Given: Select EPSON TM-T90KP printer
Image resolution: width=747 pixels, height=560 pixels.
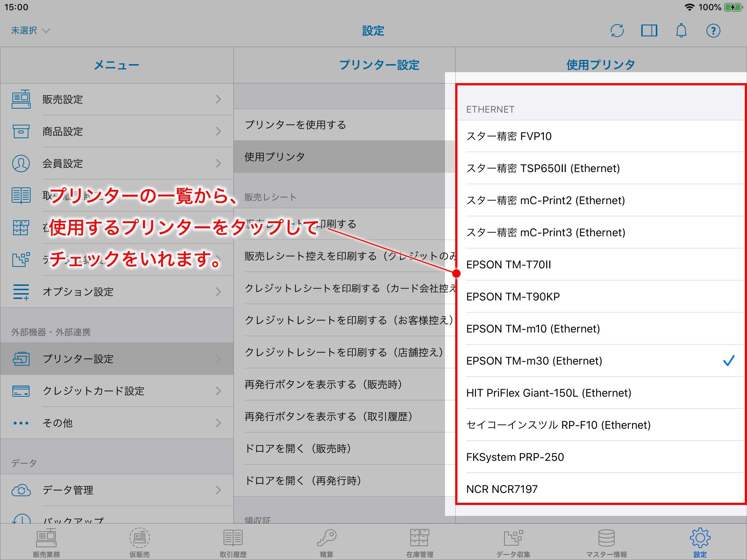Looking at the screenshot, I should coord(601,297).
